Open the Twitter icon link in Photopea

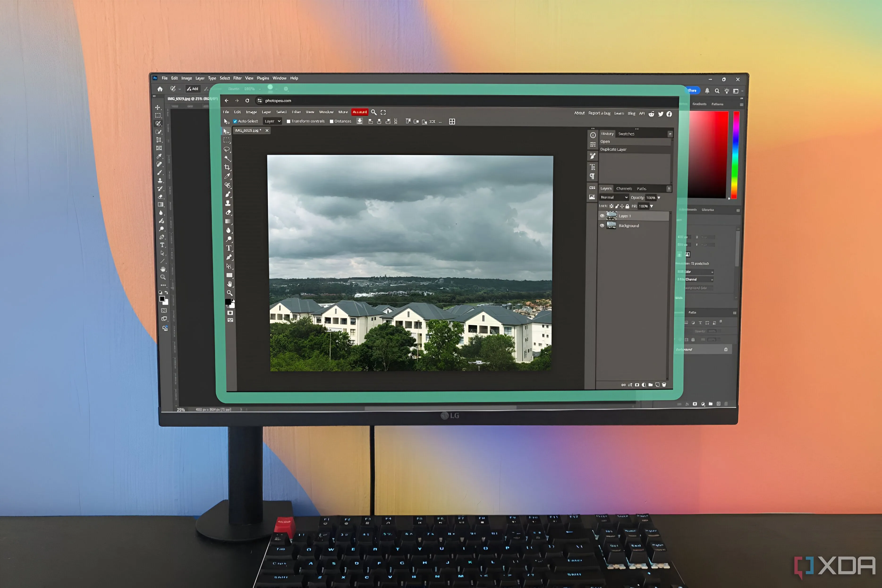661,114
